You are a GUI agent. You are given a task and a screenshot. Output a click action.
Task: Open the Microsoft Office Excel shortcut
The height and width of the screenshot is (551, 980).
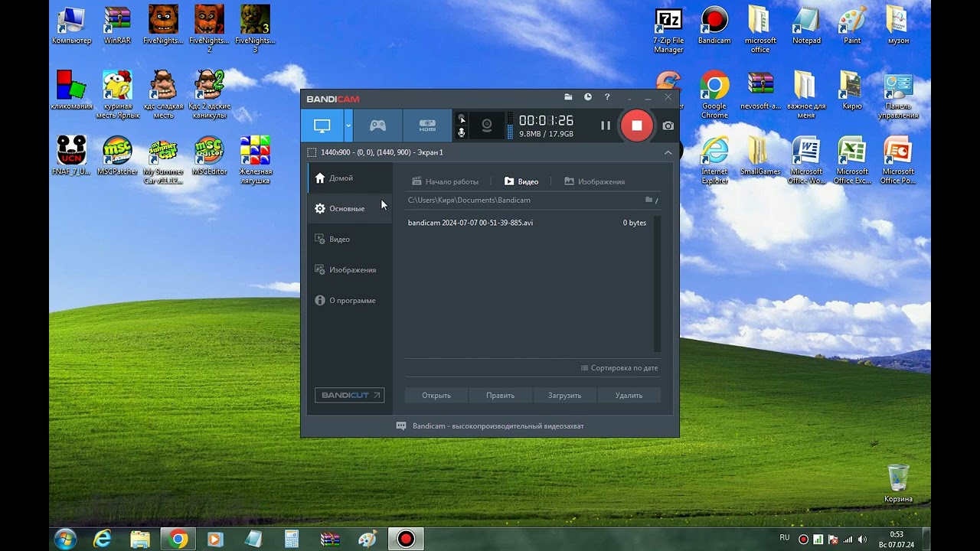pyautogui.click(x=852, y=161)
